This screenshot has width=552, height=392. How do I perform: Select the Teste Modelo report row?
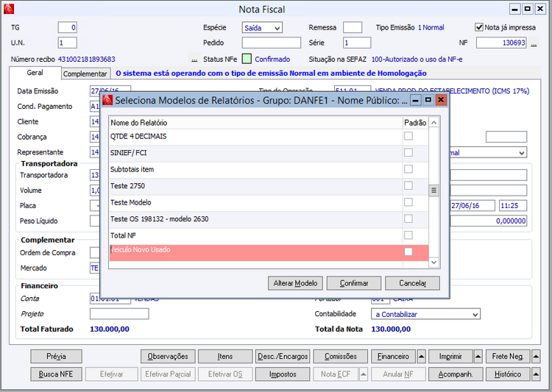tap(269, 203)
